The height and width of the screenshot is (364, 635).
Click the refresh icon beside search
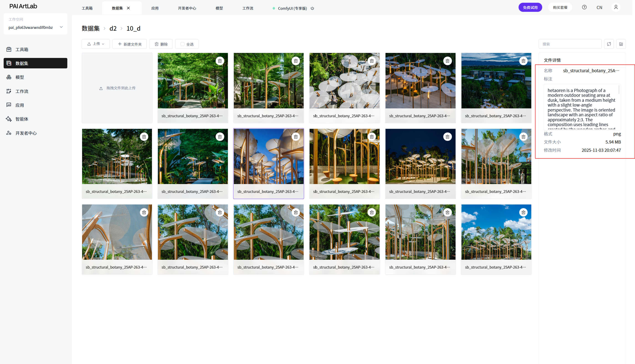(609, 44)
